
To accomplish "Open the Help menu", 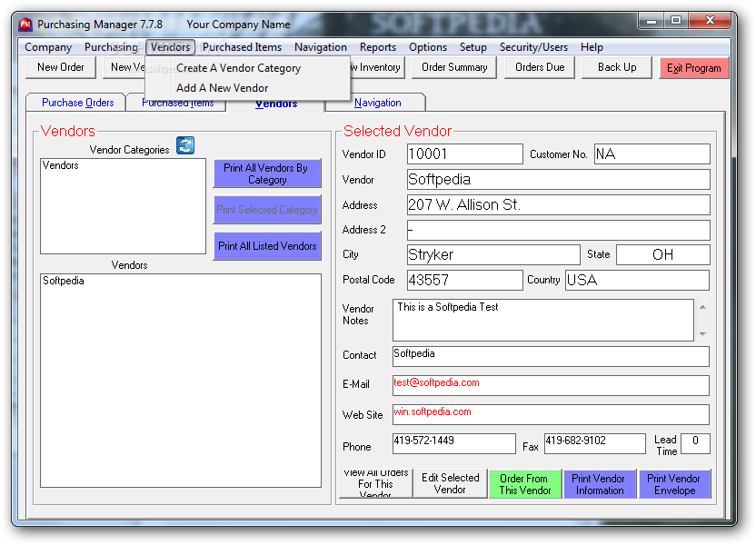I will pyautogui.click(x=592, y=47).
